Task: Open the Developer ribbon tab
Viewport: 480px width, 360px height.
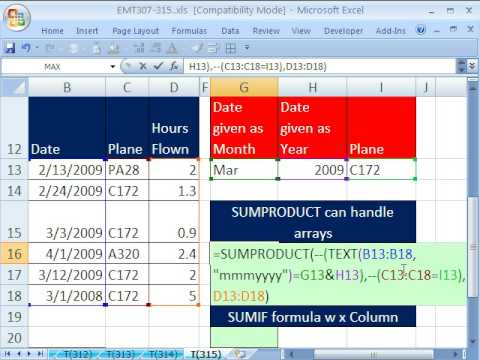Action: click(x=343, y=31)
